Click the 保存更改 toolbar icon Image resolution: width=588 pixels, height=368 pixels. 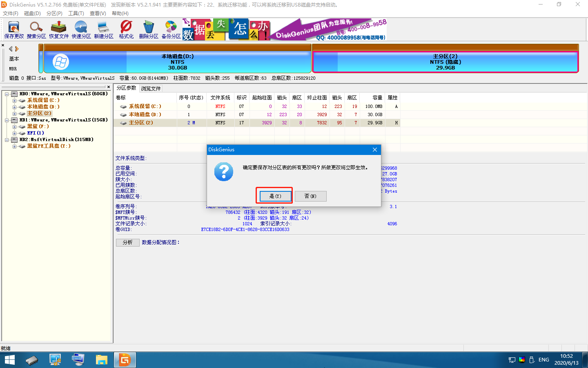[x=13, y=29]
